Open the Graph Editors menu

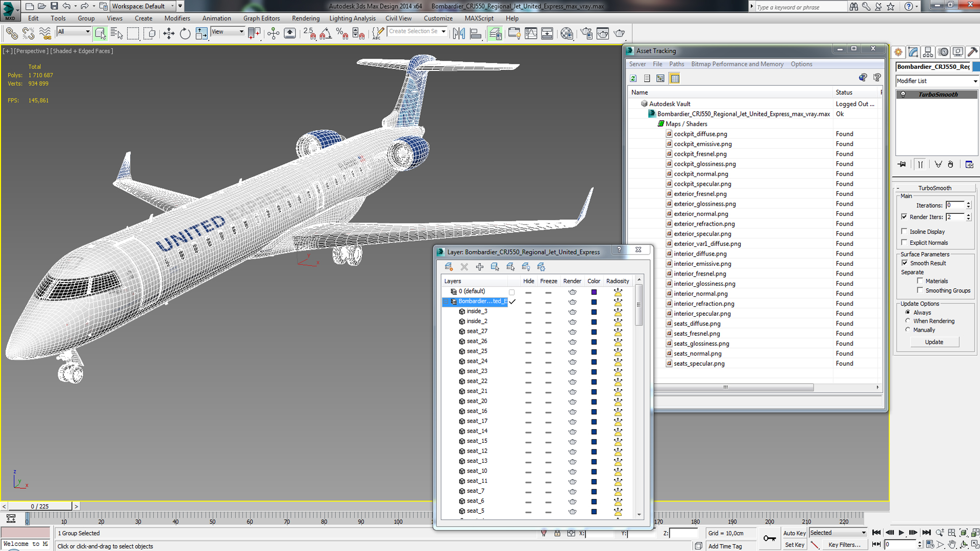[261, 18]
